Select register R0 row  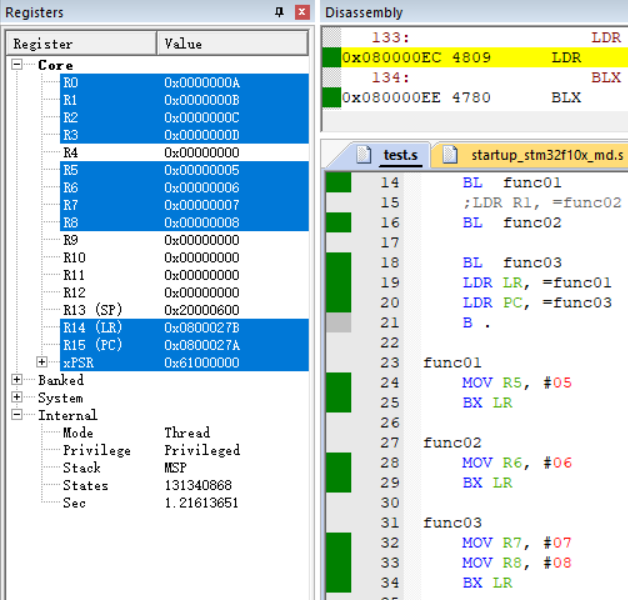184,83
